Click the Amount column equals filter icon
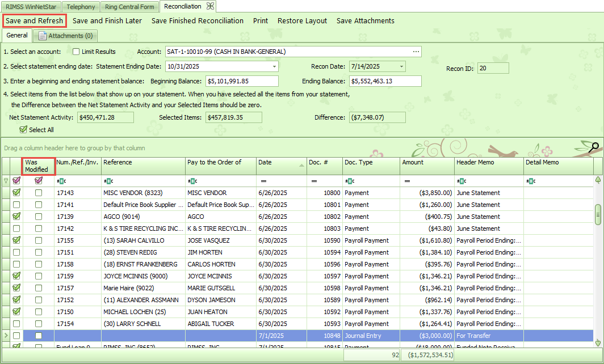The image size is (604, 364). tap(407, 181)
